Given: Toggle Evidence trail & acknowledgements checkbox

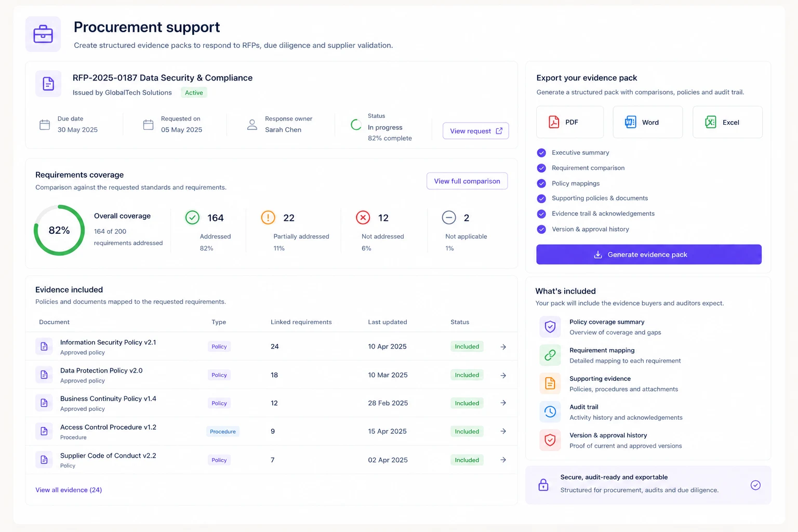Looking at the screenshot, I should (541, 214).
